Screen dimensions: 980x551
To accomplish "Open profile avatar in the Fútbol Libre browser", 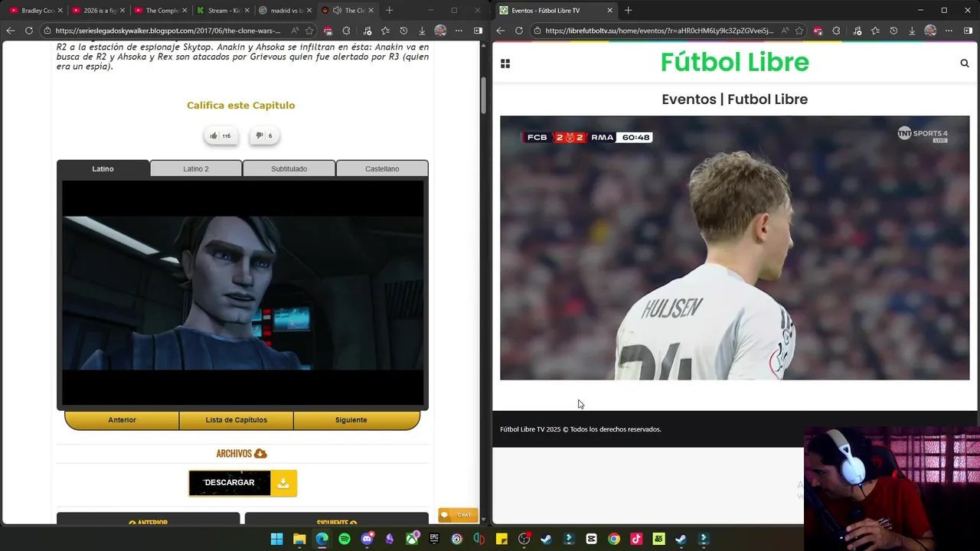I will tap(930, 31).
